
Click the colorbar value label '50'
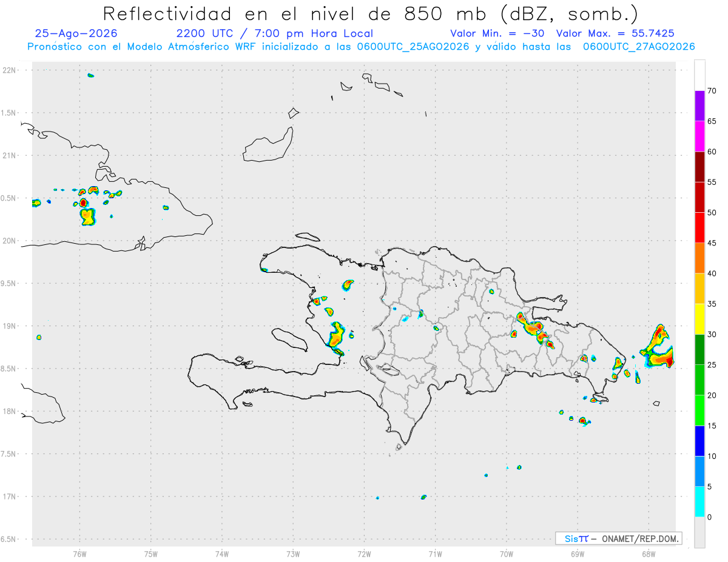tap(712, 213)
